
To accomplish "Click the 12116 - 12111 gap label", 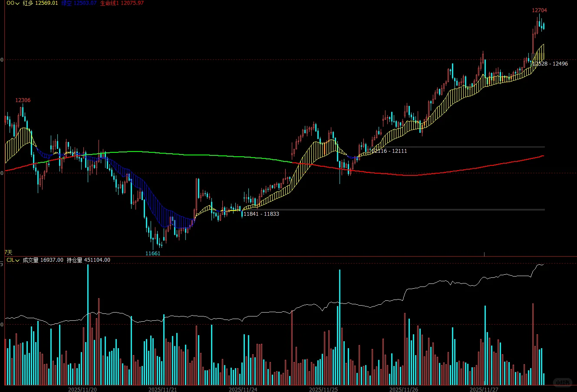I will 389,151.
